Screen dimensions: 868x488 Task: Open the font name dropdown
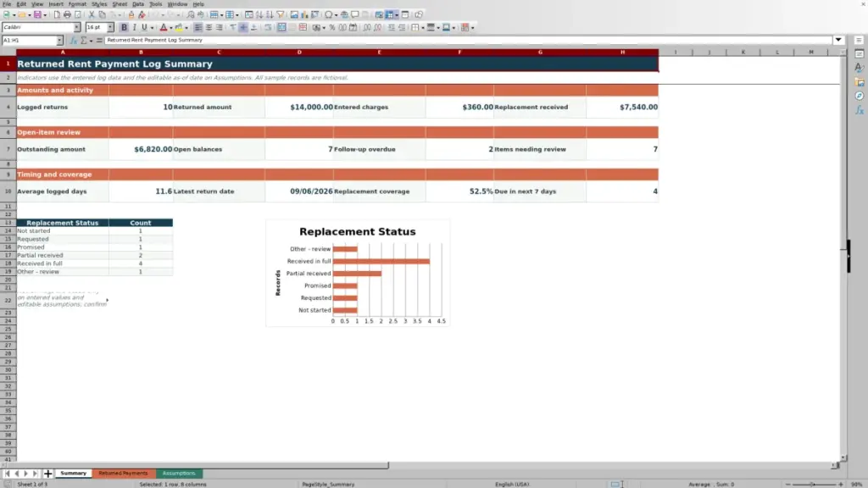click(77, 27)
